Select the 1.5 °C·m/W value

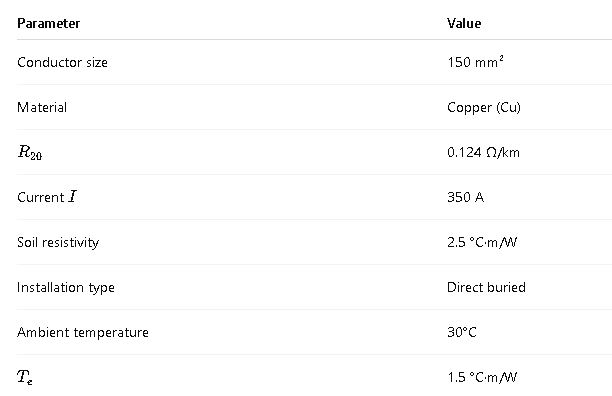[x=482, y=377]
